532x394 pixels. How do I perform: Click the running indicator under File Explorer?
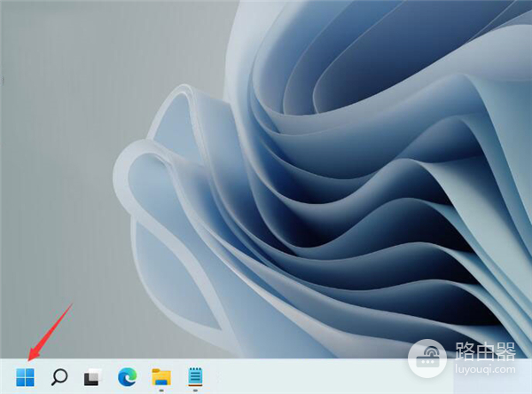(x=160, y=390)
